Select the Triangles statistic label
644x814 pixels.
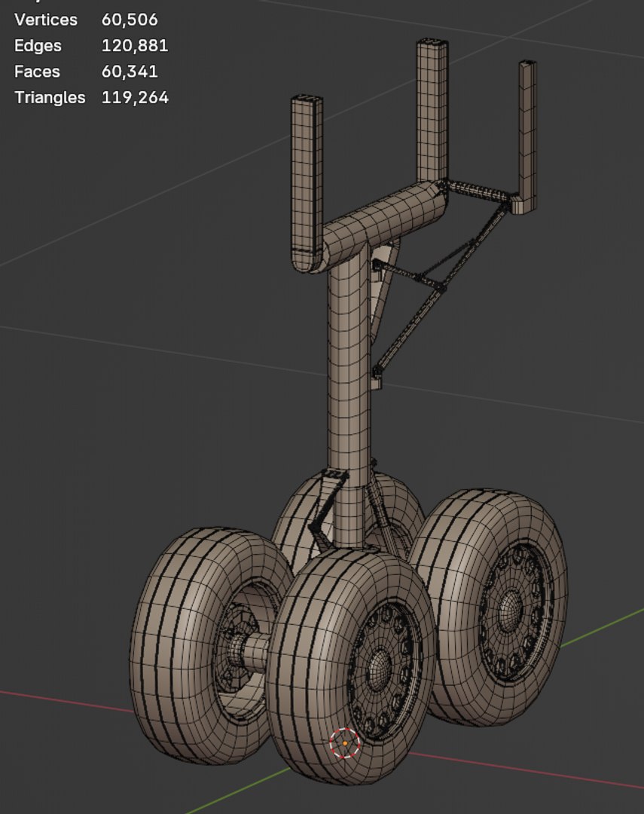point(50,97)
